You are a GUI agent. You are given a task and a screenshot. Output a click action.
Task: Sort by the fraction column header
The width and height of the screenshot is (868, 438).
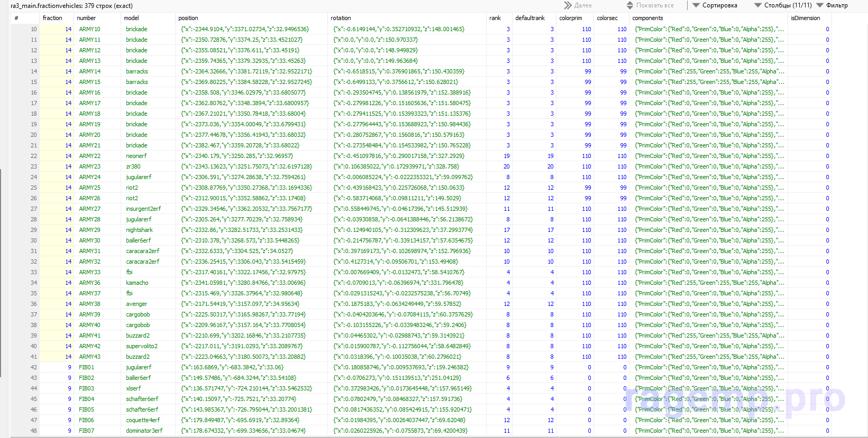(x=52, y=18)
